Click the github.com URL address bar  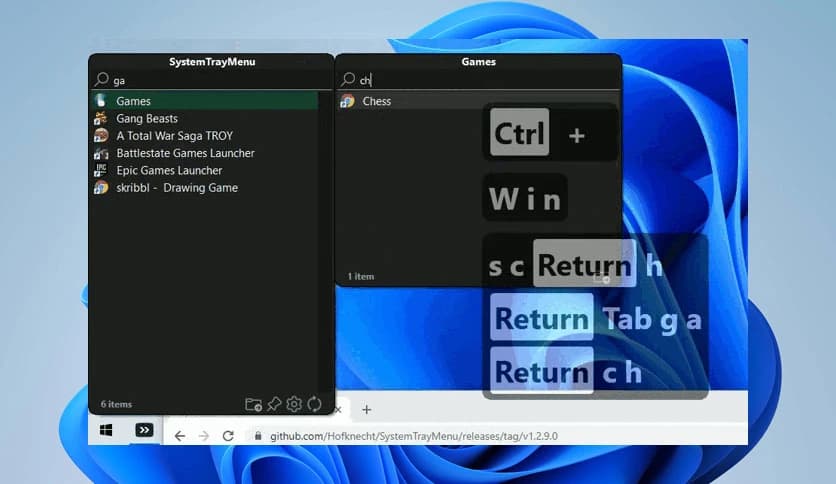(x=414, y=436)
